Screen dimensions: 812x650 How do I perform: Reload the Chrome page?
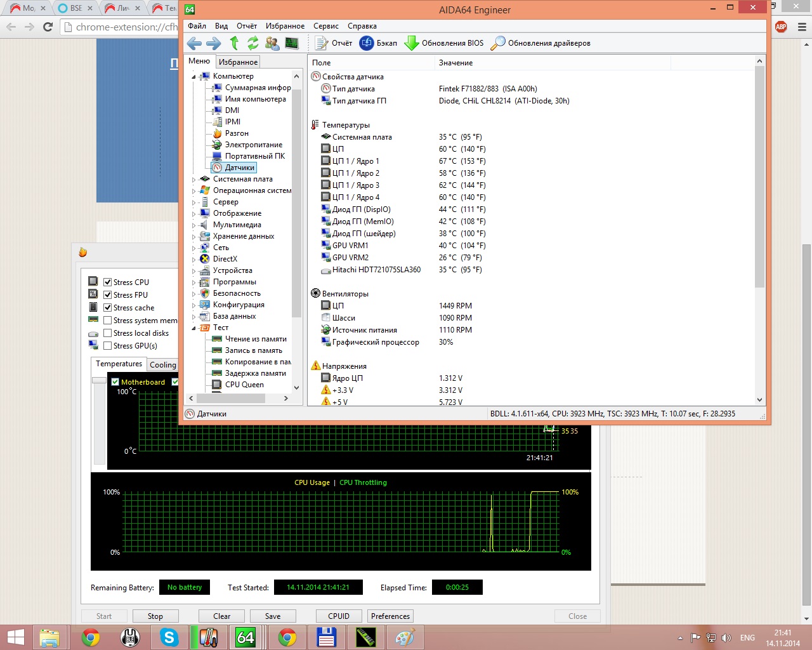48,27
